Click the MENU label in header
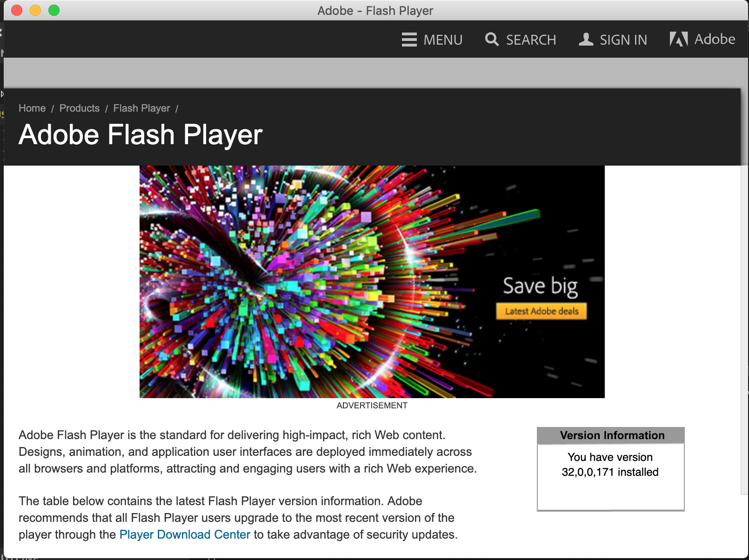 443,40
